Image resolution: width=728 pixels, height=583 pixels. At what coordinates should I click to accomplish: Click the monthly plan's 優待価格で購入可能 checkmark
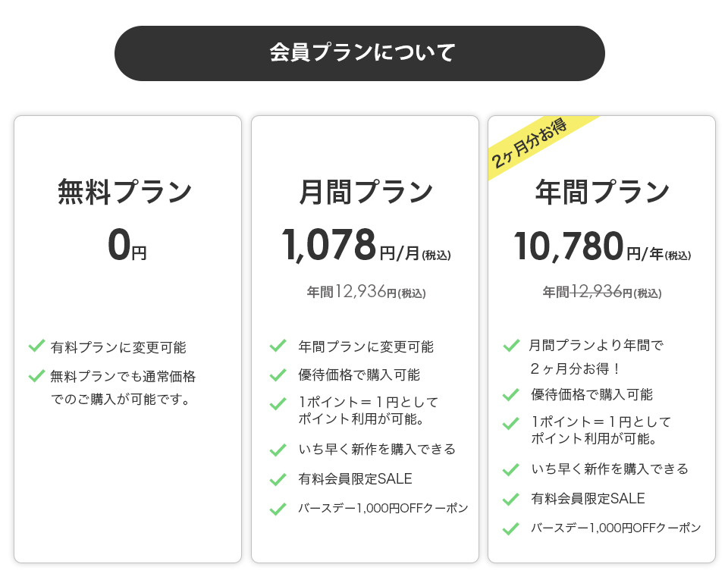click(x=278, y=375)
